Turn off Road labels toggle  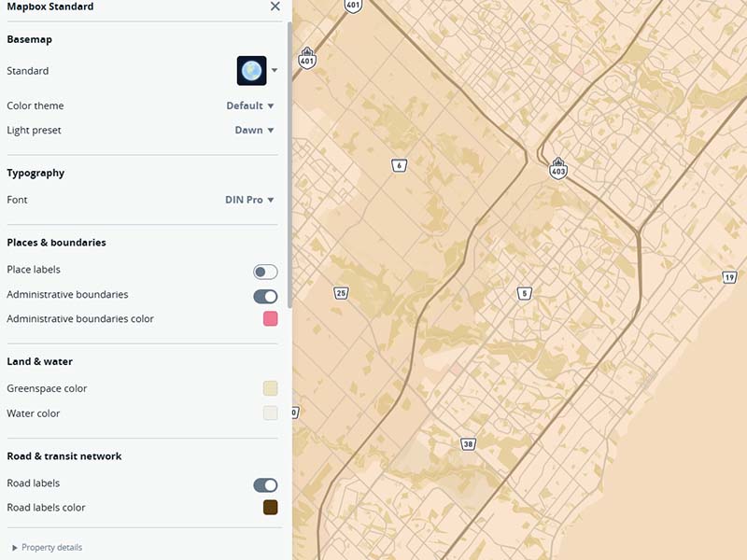265,485
